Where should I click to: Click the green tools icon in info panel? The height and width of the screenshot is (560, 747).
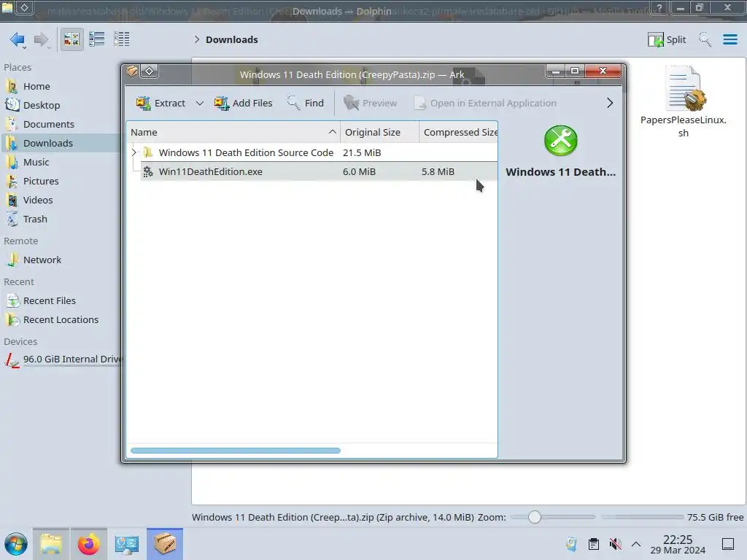(561, 141)
